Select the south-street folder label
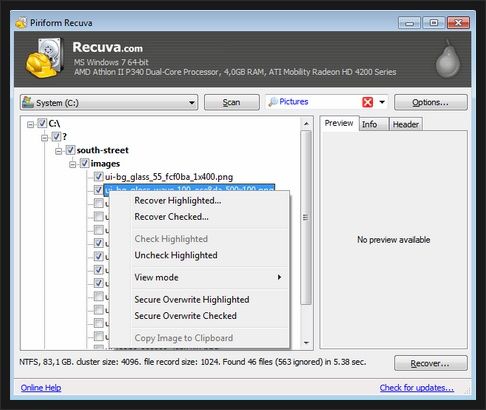This screenshot has height=410, width=486. 103,150
